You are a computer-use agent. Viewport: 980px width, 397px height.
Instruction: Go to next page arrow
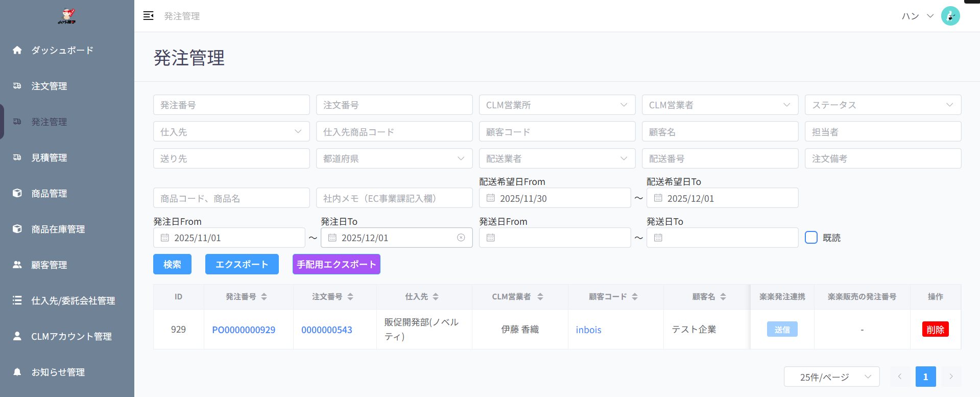951,377
